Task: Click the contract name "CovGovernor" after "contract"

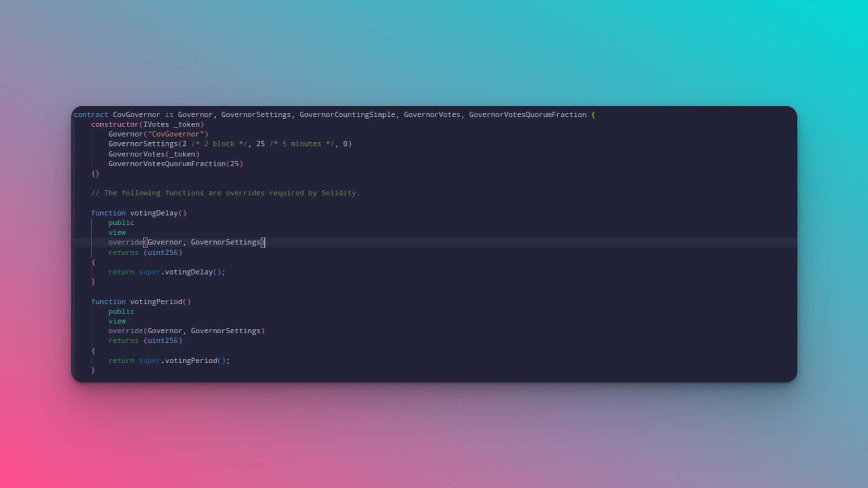Action: point(136,115)
